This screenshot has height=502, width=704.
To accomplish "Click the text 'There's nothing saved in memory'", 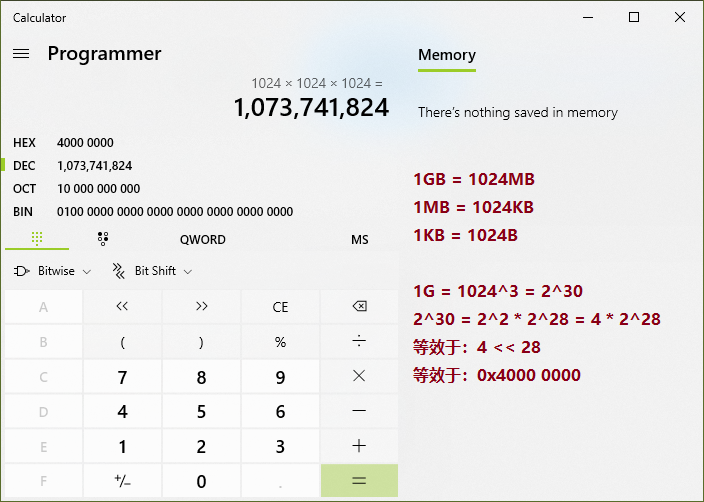I will point(518,112).
